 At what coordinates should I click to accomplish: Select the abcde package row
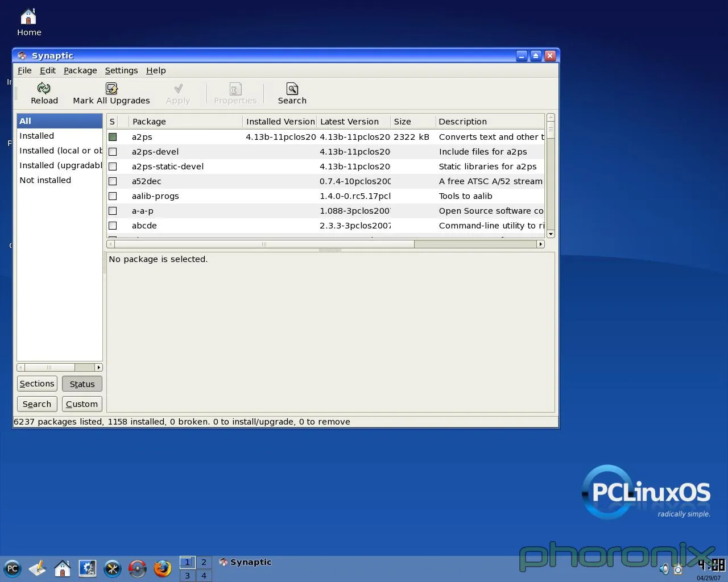325,226
